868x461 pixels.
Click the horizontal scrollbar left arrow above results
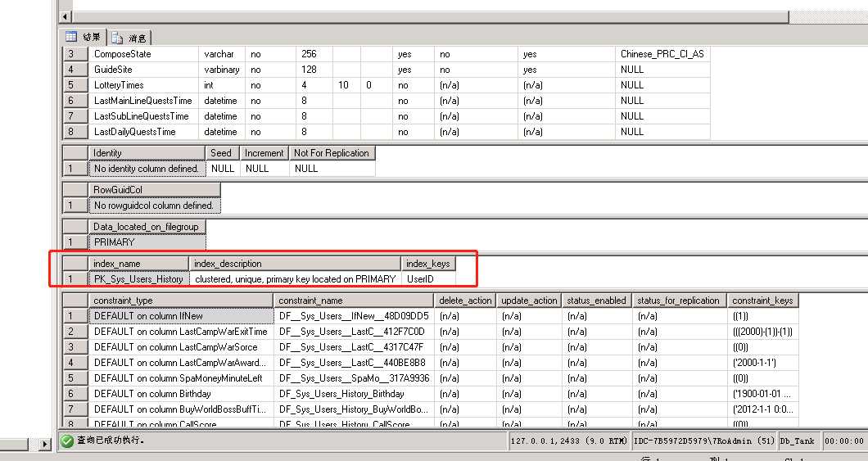click(x=66, y=17)
